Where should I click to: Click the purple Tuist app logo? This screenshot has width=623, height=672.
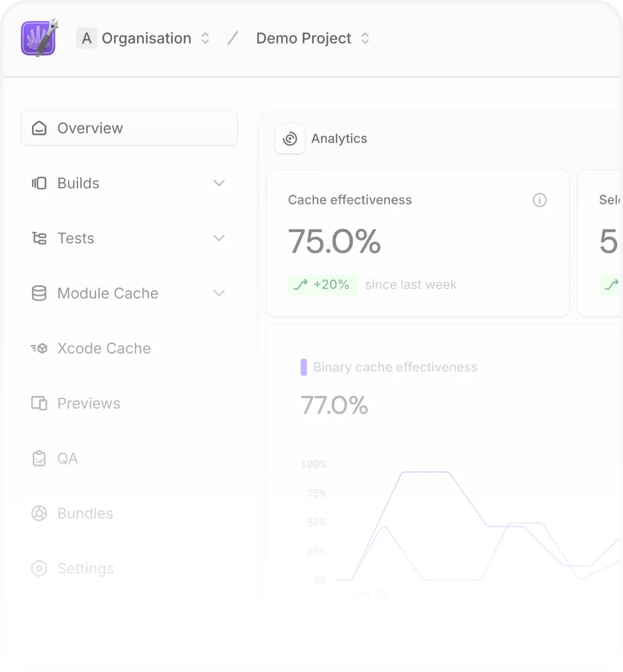[x=38, y=38]
